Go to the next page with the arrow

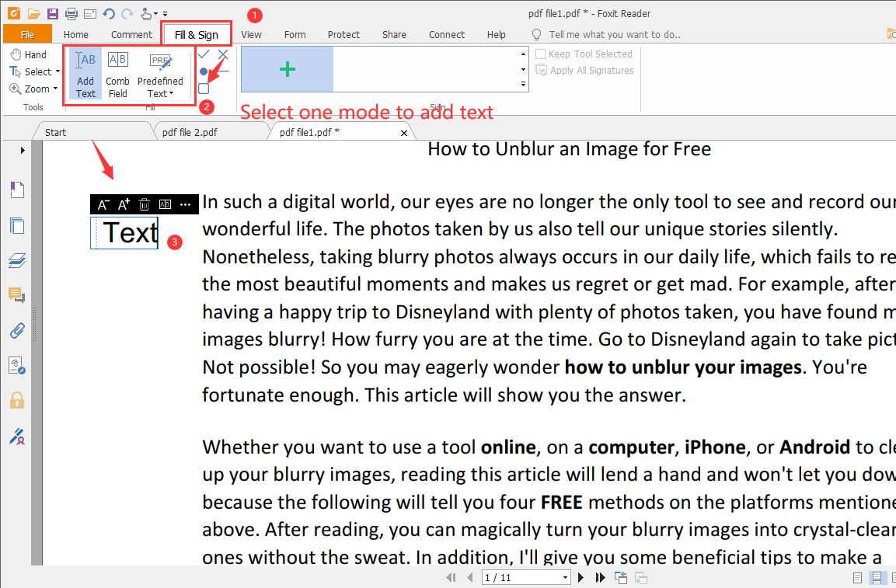580,577
